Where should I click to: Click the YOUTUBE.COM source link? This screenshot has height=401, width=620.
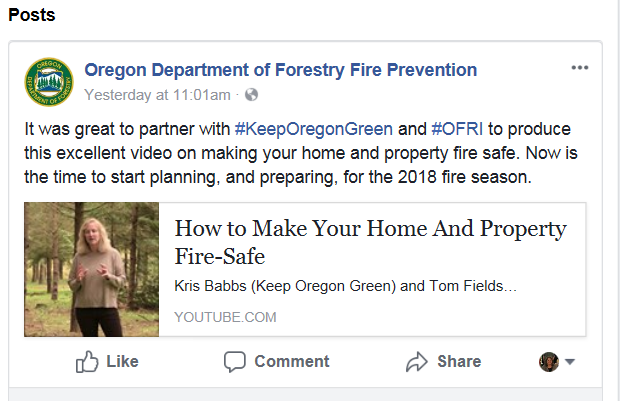pos(225,317)
